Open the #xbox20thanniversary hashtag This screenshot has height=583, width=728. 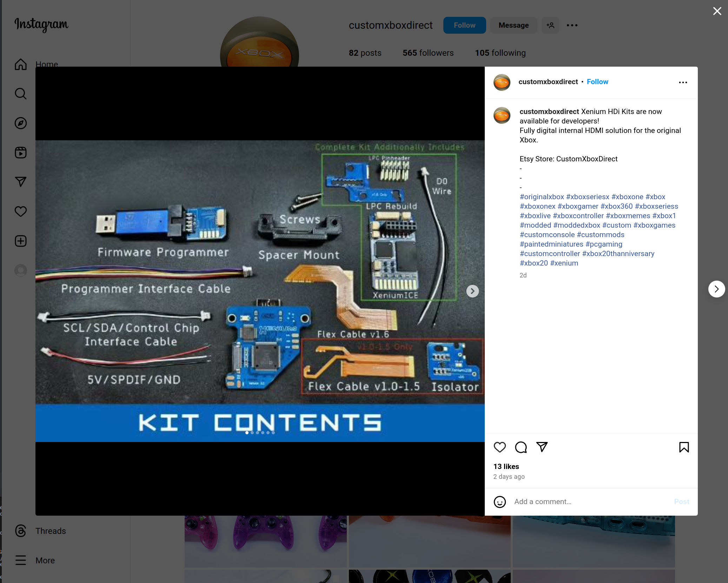(x=618, y=254)
